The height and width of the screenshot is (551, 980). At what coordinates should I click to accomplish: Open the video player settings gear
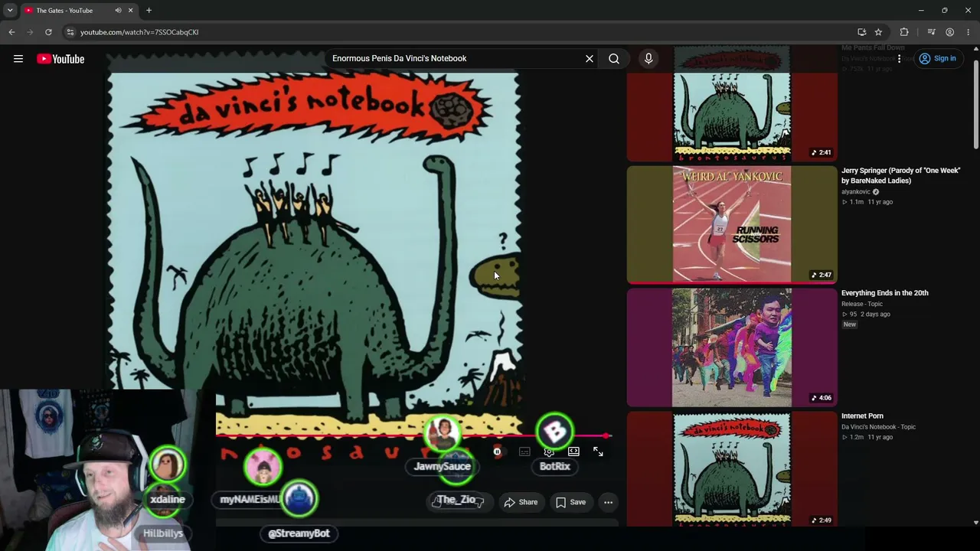pyautogui.click(x=549, y=452)
